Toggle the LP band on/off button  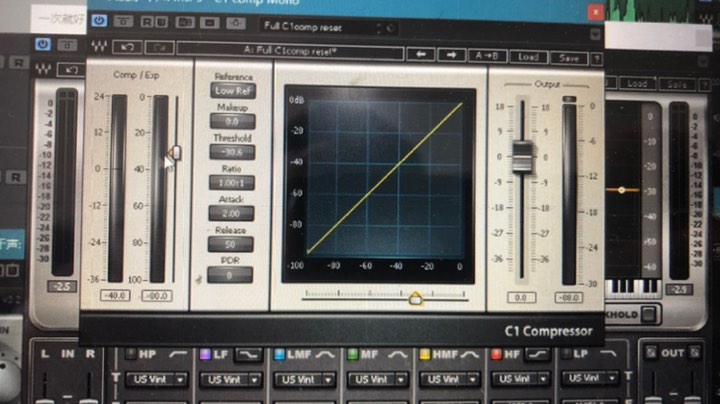[566, 354]
